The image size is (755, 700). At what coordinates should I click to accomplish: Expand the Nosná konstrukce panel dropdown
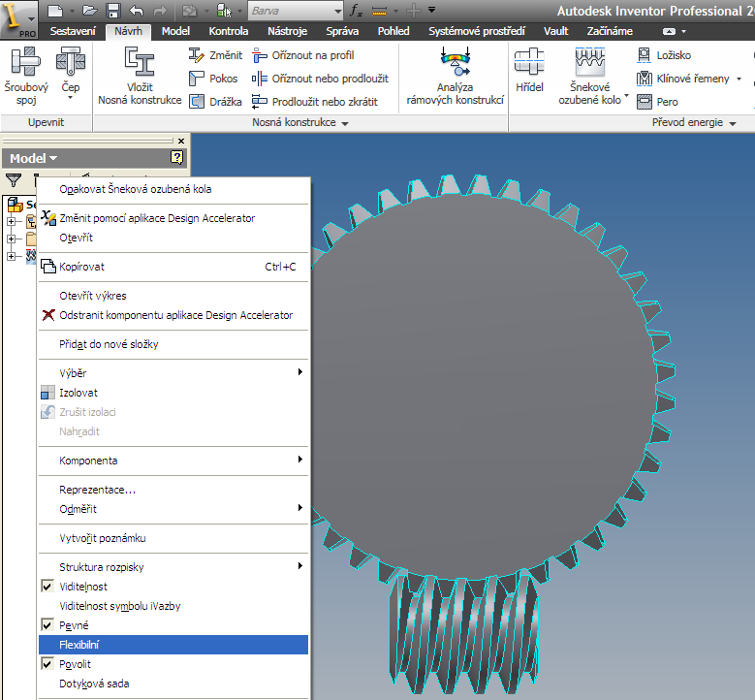pos(345,124)
